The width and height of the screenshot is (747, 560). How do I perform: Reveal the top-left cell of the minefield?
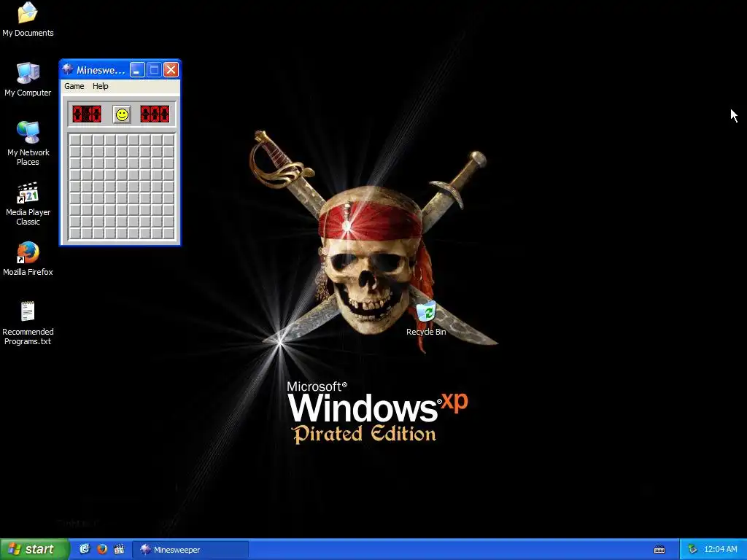[75, 140]
